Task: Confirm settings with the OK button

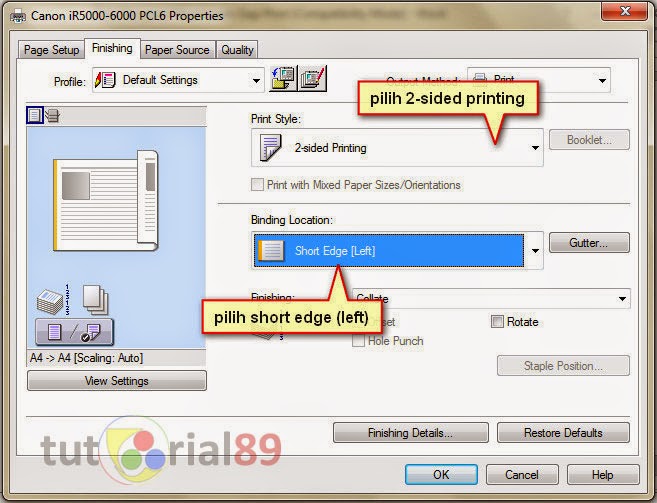Action: pos(441,474)
